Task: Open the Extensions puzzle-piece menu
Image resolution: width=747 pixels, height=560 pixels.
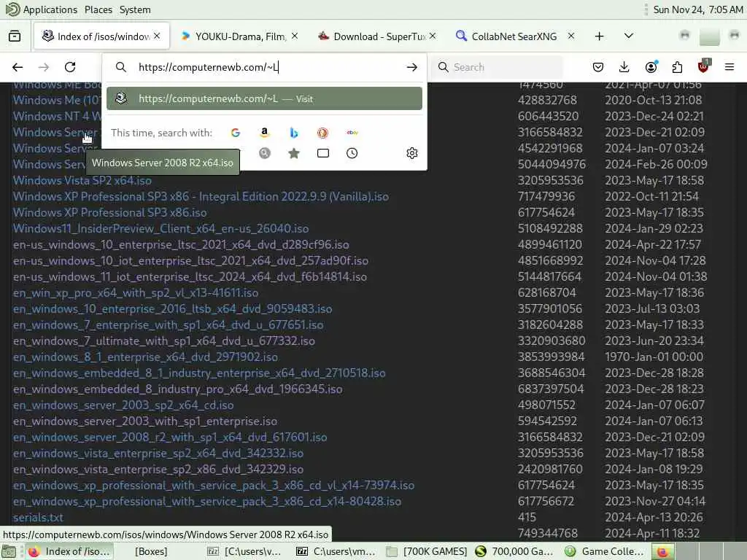Action: pyautogui.click(x=678, y=67)
